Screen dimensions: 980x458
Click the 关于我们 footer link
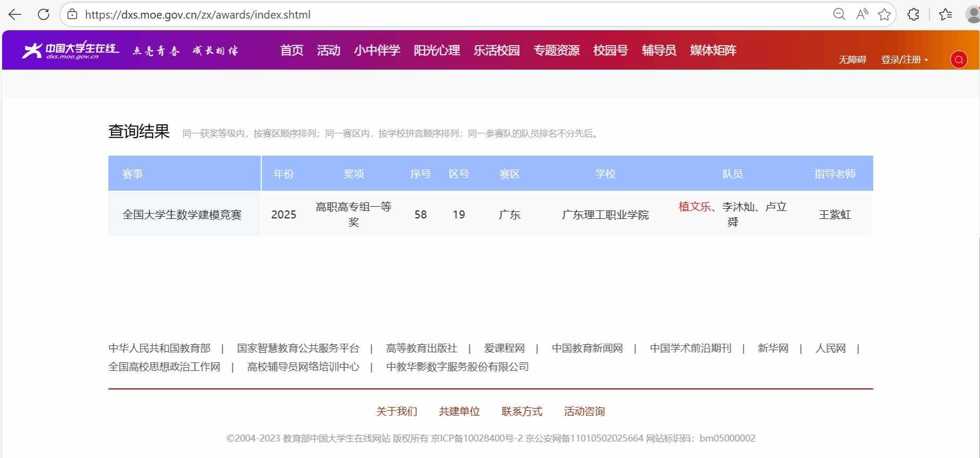pyautogui.click(x=396, y=411)
